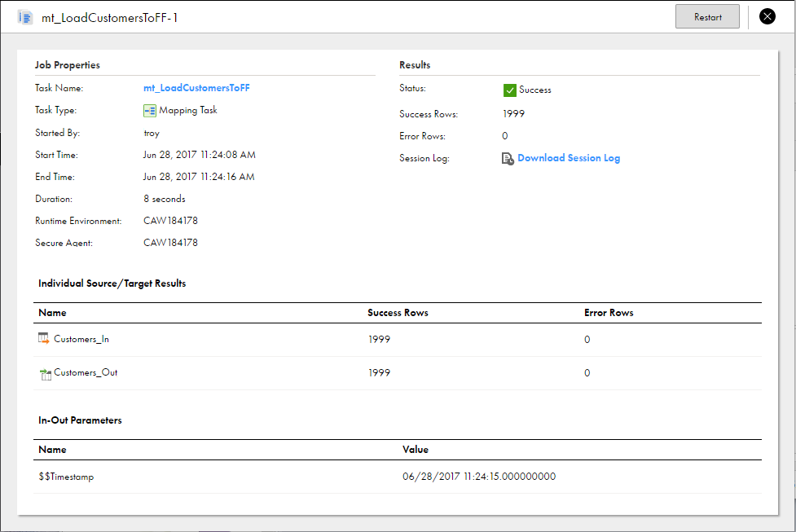Select the Customers_In row name

point(81,339)
